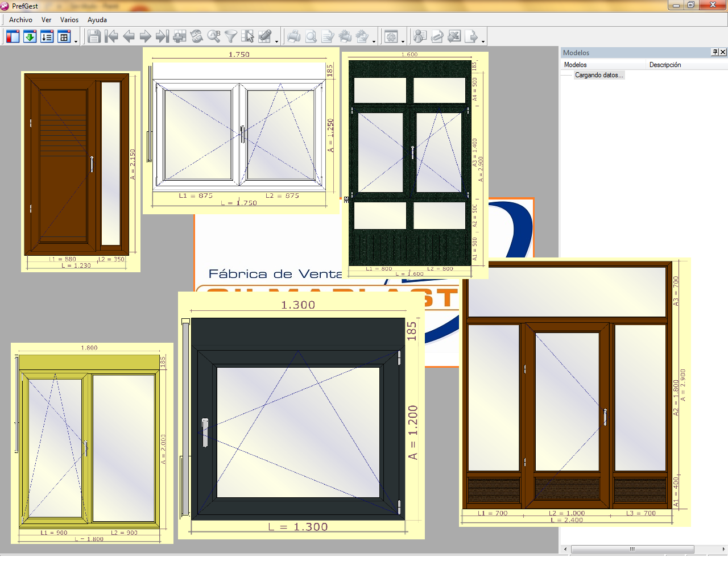Click the green down-arrow import icon
Viewport: 728px width, 582px height.
[30, 37]
